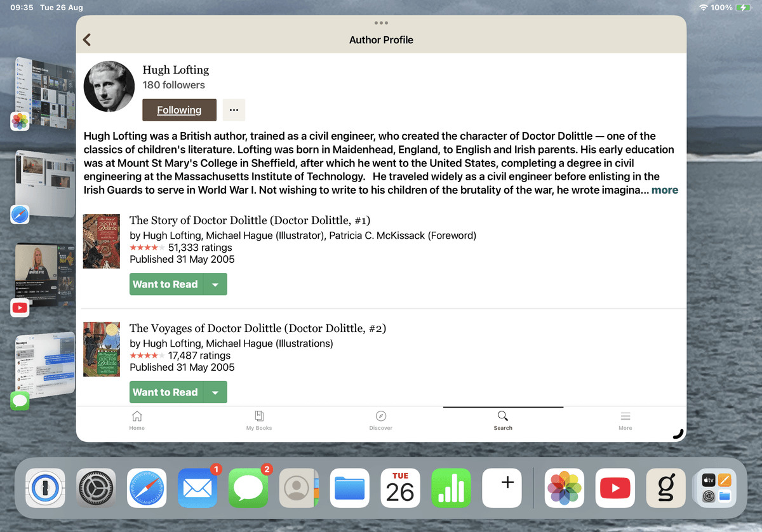Open Calendar from the dock

[x=401, y=488]
